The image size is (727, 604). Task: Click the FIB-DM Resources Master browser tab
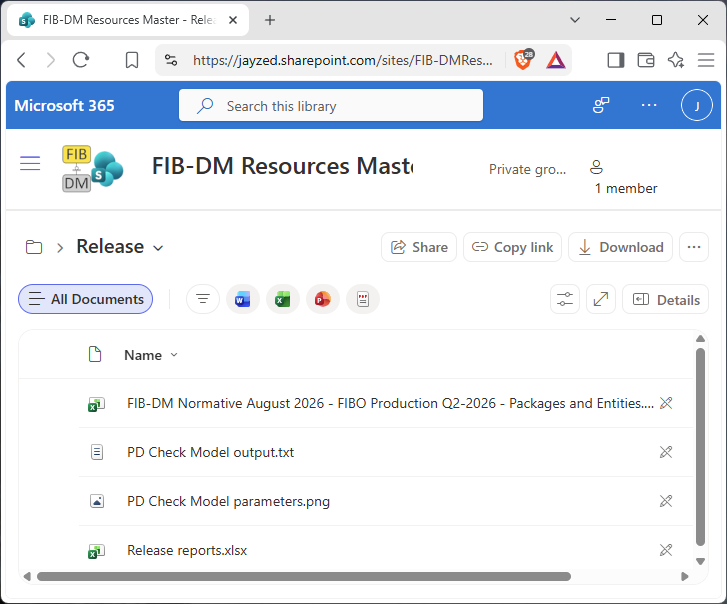[x=128, y=20]
